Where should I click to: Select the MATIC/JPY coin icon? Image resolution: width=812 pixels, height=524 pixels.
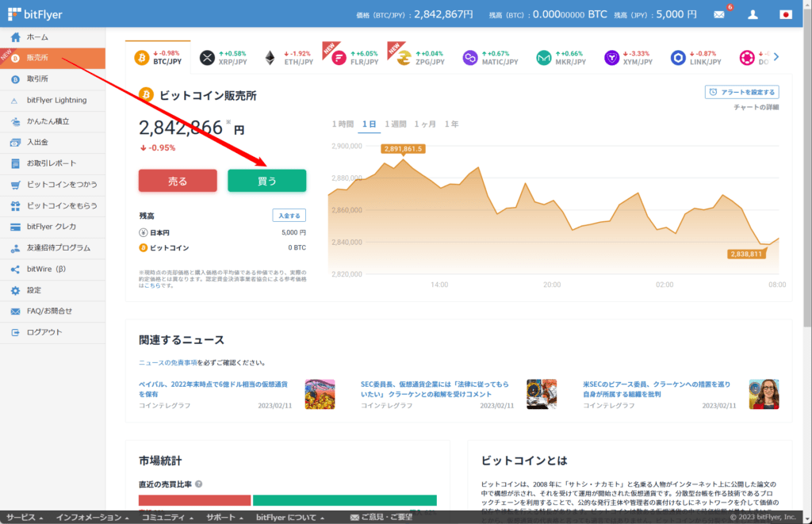click(469, 58)
